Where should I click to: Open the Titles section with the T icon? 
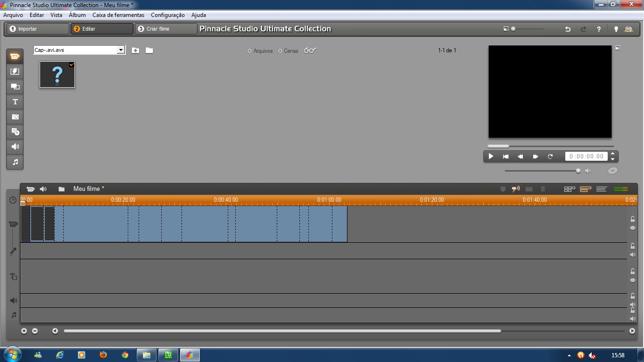15,101
